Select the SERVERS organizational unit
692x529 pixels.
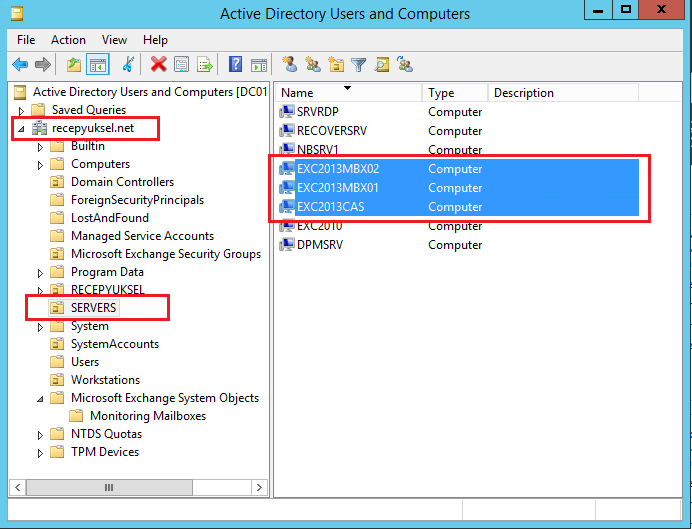coord(93,308)
